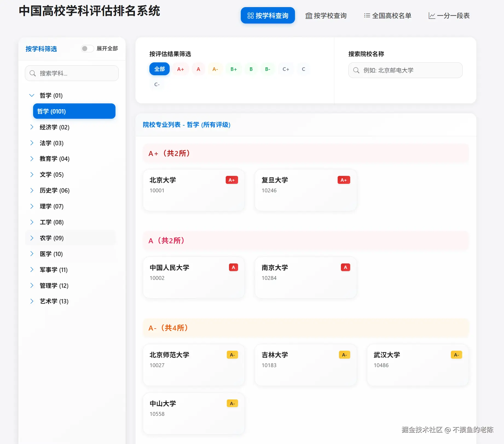Filter results by B- rating chip
This screenshot has height=444, width=504.
268,69
